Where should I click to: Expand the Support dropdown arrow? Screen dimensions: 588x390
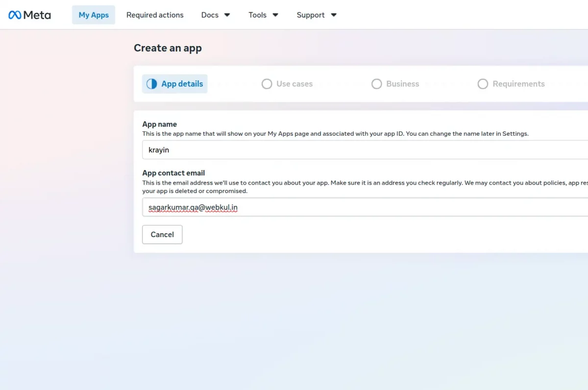coord(334,15)
